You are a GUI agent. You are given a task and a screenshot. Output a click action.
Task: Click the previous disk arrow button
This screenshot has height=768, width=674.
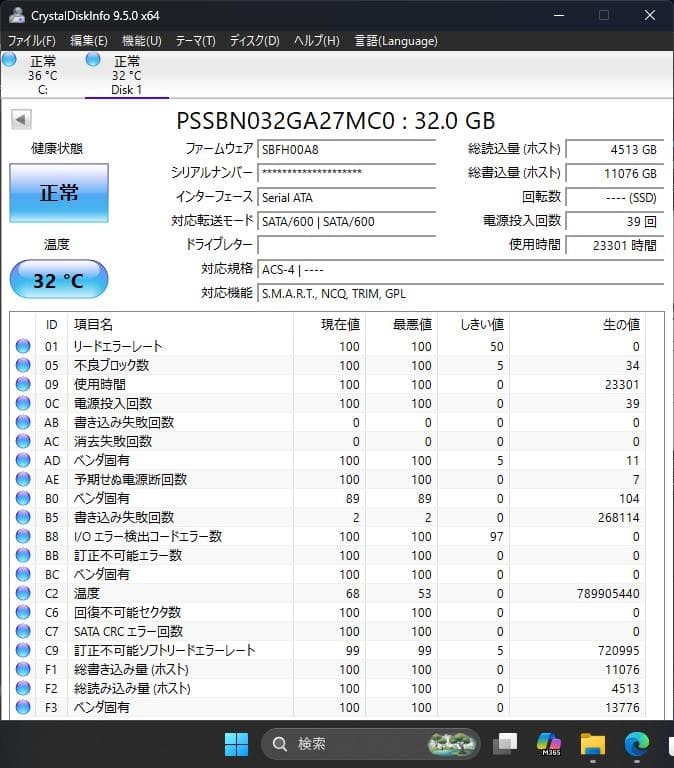[x=21, y=119]
